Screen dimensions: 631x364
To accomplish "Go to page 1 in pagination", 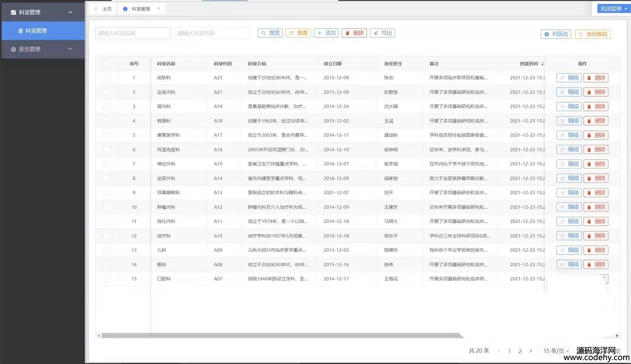I will click(x=509, y=351).
